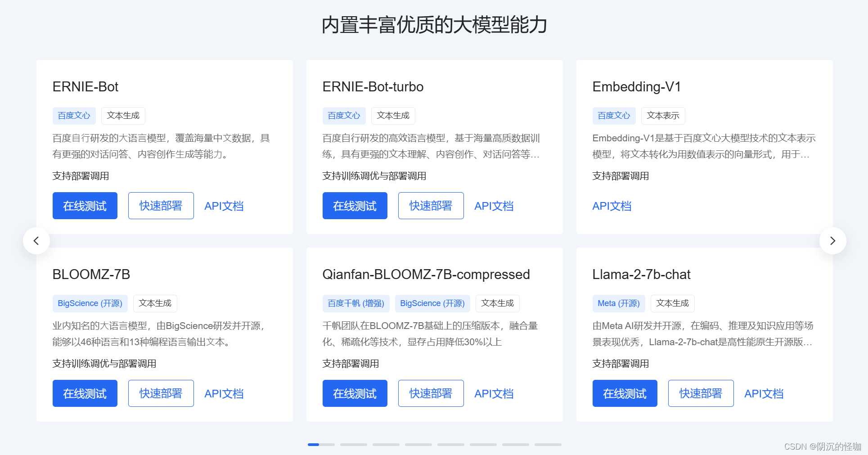Open API文档 link for Embedding-V1
The image size is (868, 455).
click(612, 206)
